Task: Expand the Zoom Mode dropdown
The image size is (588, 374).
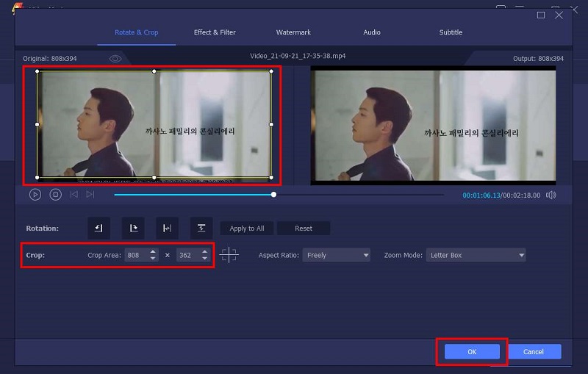Action: coord(476,255)
